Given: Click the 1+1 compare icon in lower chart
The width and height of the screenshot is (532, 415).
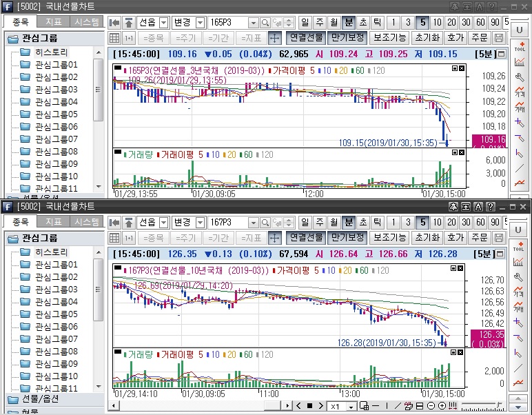Looking at the screenshot, I should point(130,238).
